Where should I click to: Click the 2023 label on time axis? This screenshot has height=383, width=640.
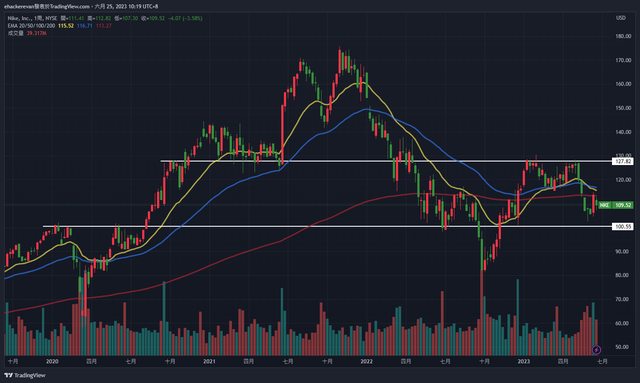click(523, 361)
